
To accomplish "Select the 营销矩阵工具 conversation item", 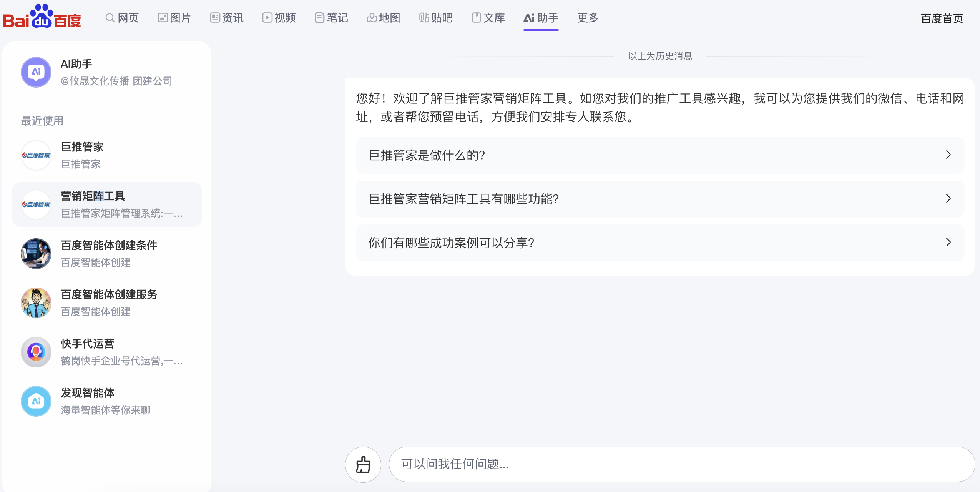I will pyautogui.click(x=107, y=204).
